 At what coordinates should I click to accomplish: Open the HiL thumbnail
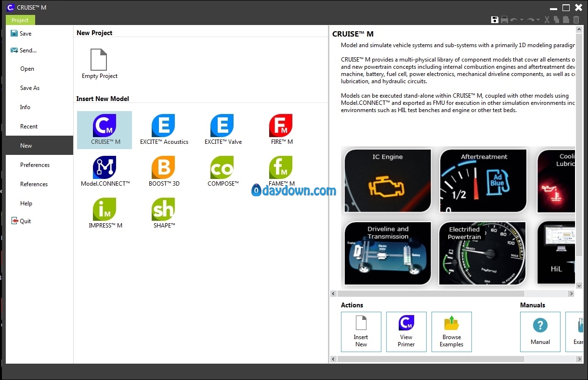pos(556,253)
